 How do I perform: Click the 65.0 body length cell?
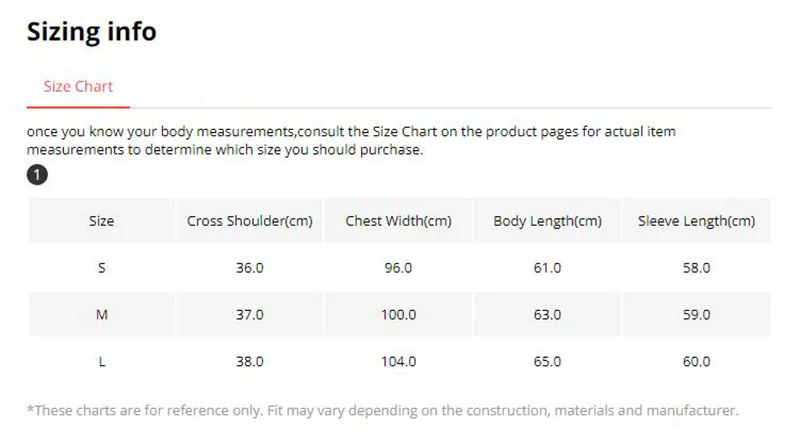tap(547, 361)
